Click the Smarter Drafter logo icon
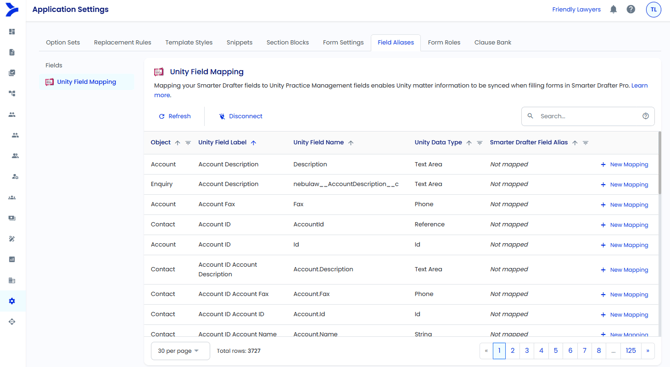The height and width of the screenshot is (367, 670). point(12,9)
